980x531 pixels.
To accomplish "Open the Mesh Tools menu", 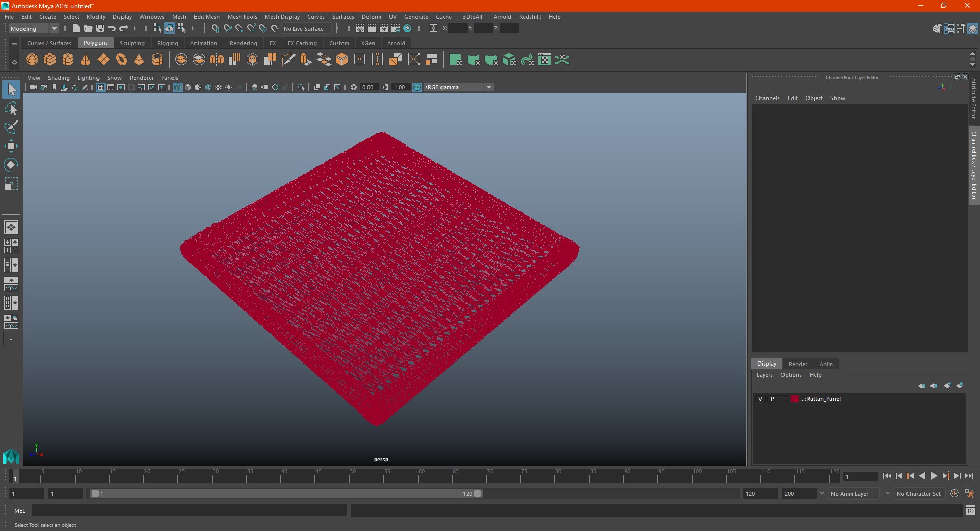I will point(242,17).
